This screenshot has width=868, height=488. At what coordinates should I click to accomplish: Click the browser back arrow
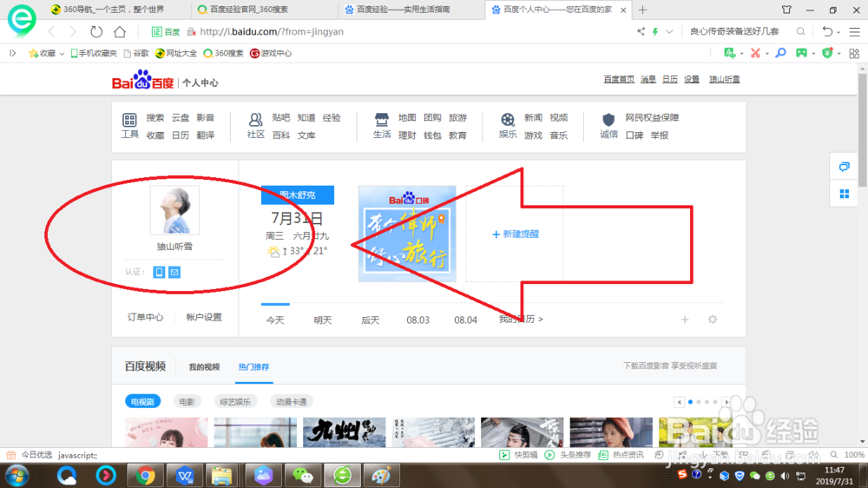(x=51, y=31)
